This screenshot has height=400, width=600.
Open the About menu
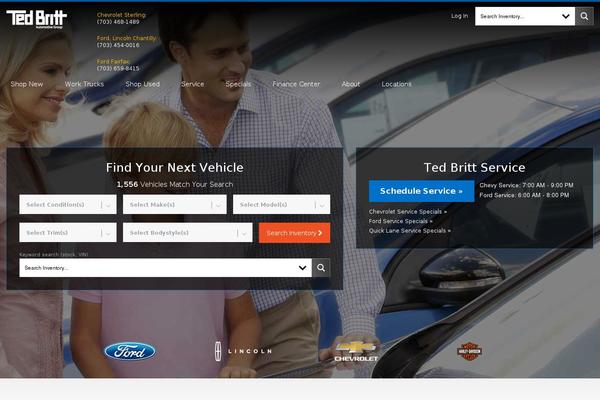click(351, 84)
